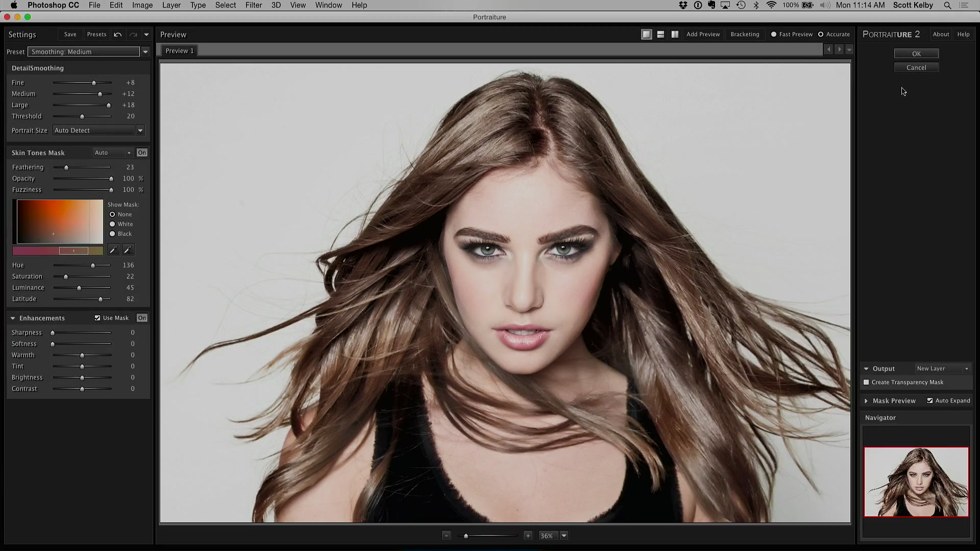
Task: Zoom out with the minus button
Action: pyautogui.click(x=447, y=536)
